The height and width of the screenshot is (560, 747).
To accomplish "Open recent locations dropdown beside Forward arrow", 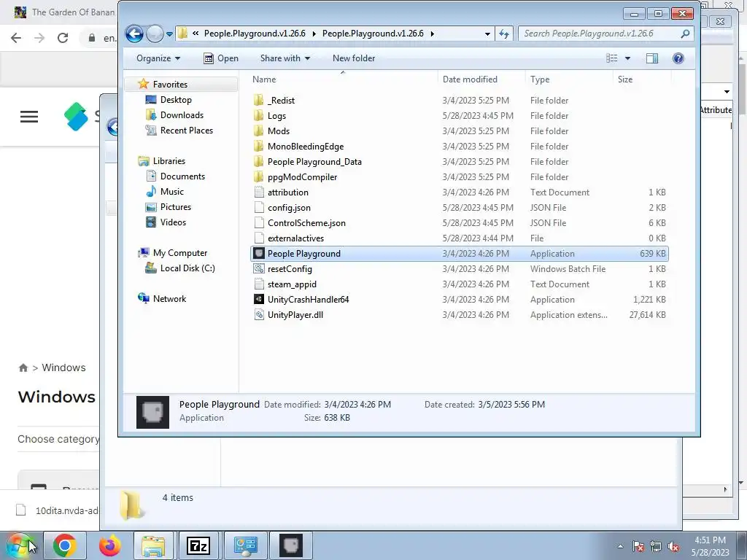I will (x=169, y=34).
